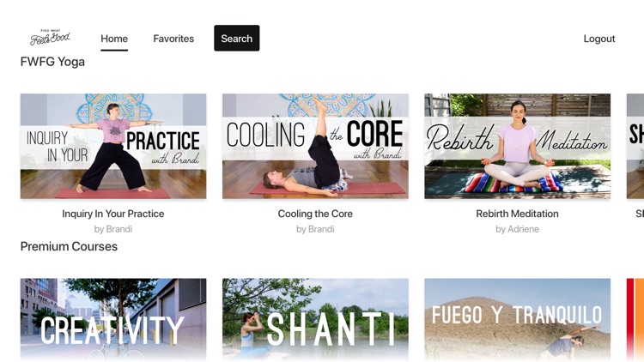The height and width of the screenshot is (362, 644).
Task: Click the partially visible orange course card
Action: point(635,320)
